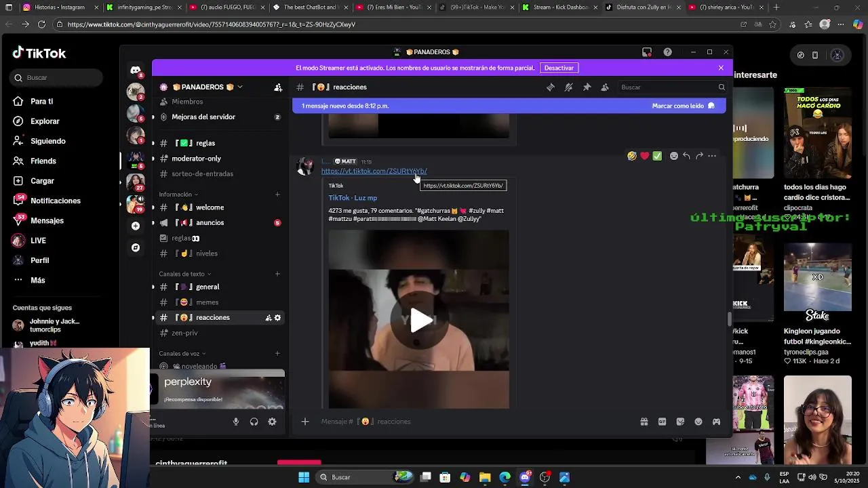Invite people icon next to PANADEROS
The image size is (868, 488).
[x=278, y=87]
